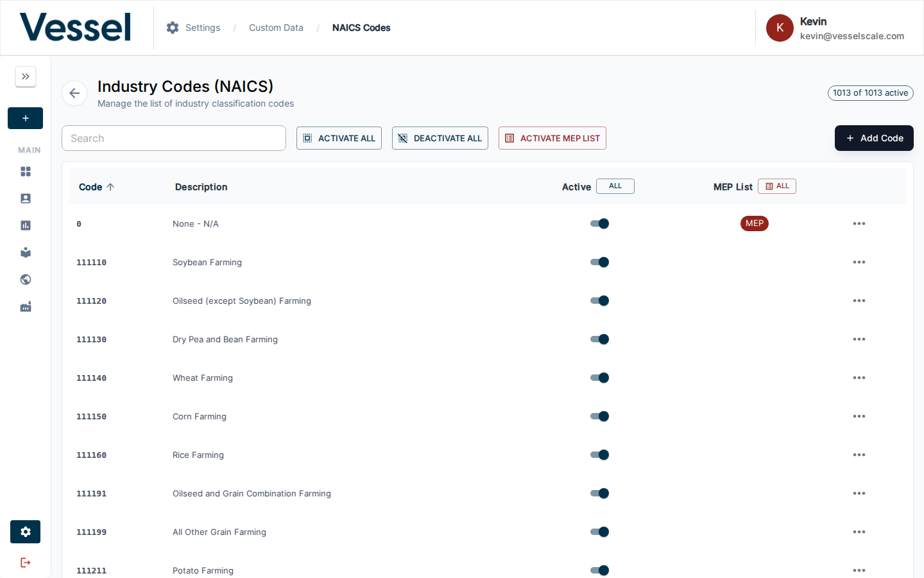
Task: Click the Potato Farming description
Action: tap(203, 570)
